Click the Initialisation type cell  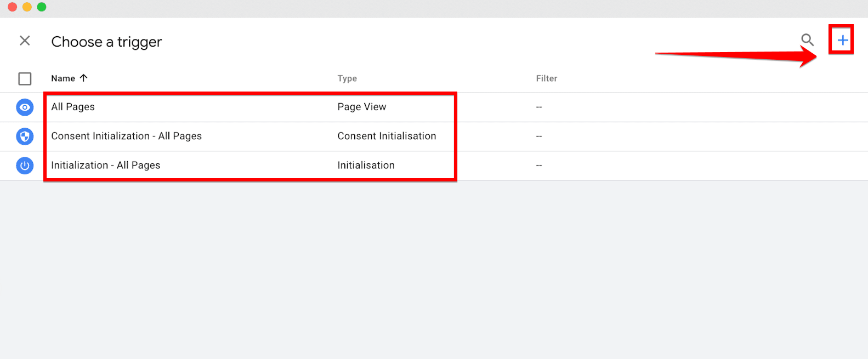pos(366,165)
